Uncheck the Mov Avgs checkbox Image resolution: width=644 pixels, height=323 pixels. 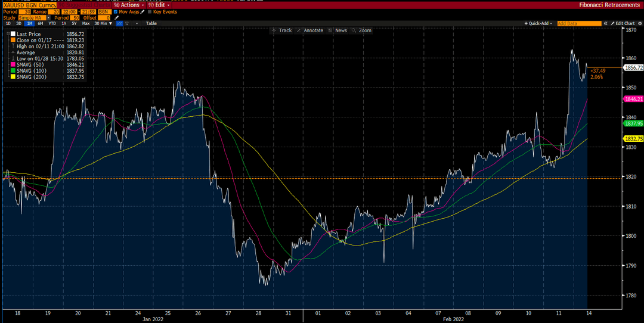[116, 12]
